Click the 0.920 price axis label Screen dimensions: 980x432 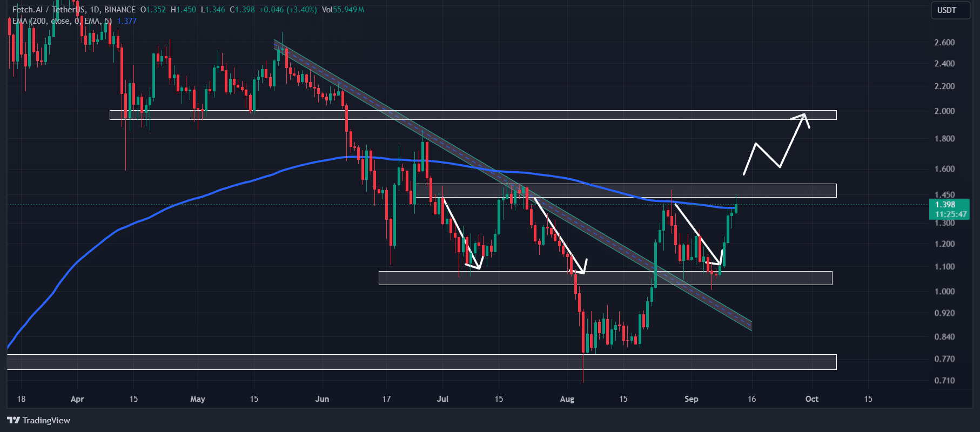tap(944, 313)
